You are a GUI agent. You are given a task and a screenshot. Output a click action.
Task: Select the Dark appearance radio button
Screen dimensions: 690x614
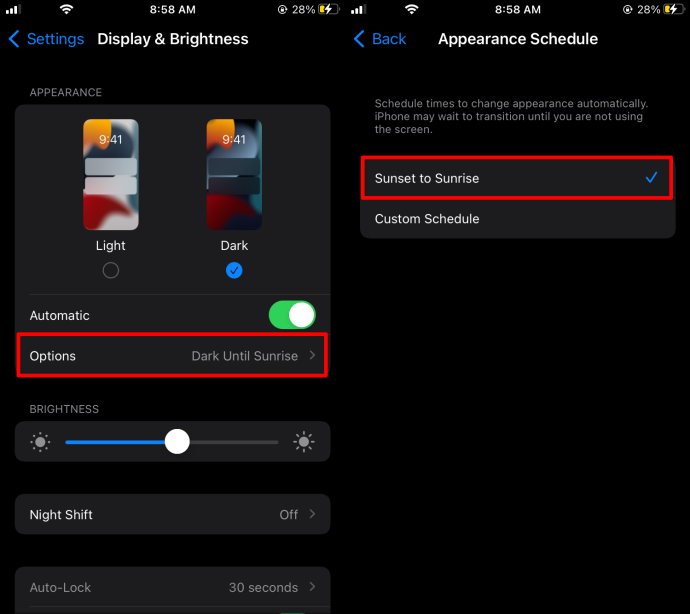coord(234,270)
